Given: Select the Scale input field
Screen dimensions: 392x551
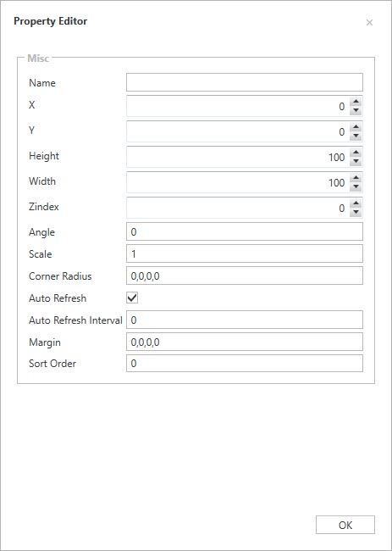Looking at the screenshot, I should 245,253.
